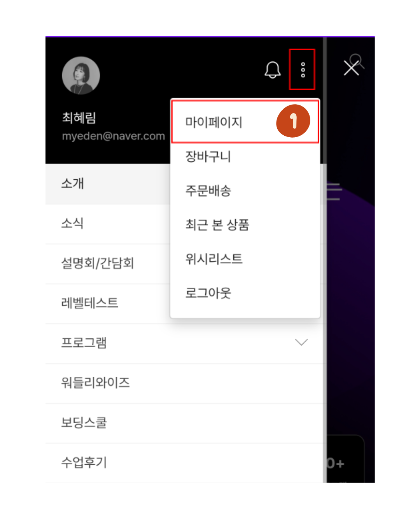Close the side menu with X icon
This screenshot has height=525, width=420.
pos(352,68)
